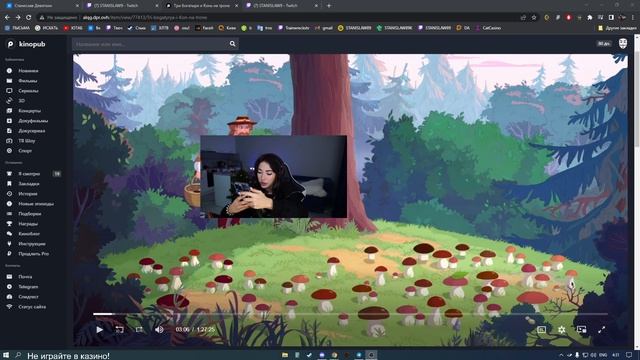The width and height of the screenshot is (640, 360).
Task: Click the rewind ten seconds icon
Action: pyautogui.click(x=119, y=329)
